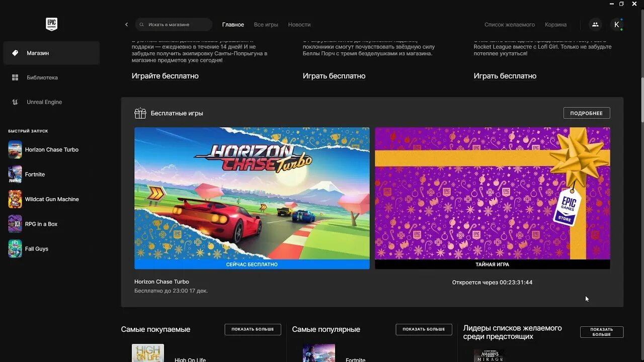Open High On Life thumbnail
The width and height of the screenshot is (644, 362).
pyautogui.click(x=148, y=353)
